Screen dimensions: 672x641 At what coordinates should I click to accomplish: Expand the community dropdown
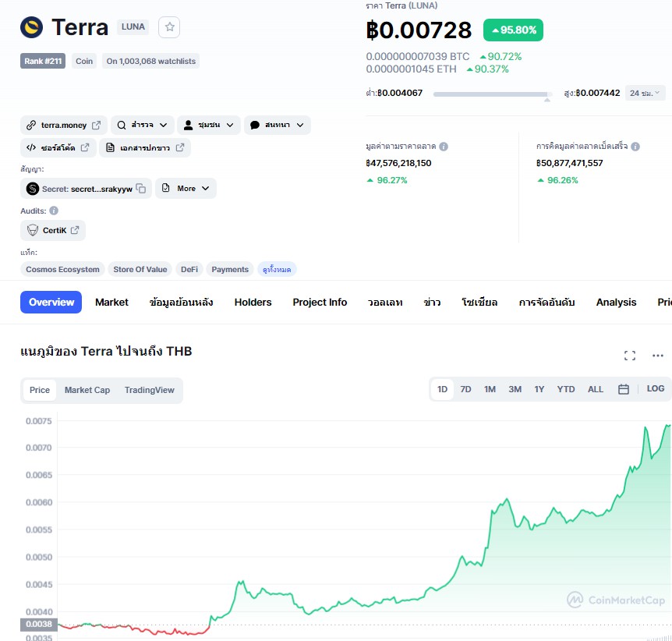(x=230, y=126)
